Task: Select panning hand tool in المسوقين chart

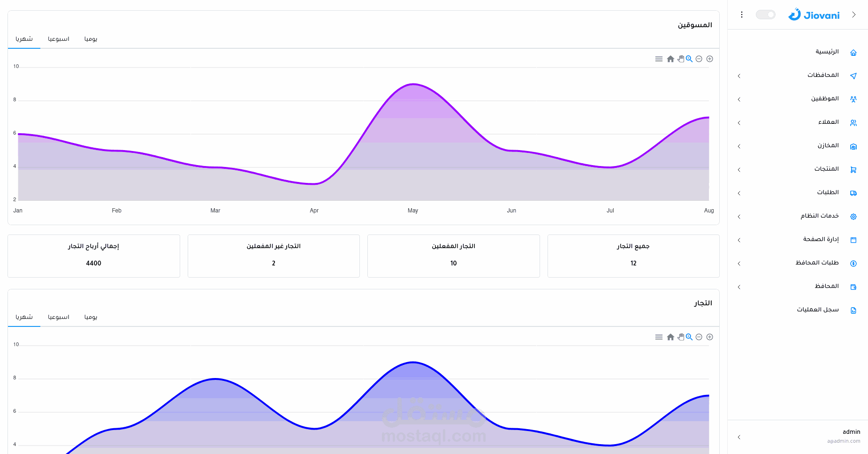Action: coord(681,59)
